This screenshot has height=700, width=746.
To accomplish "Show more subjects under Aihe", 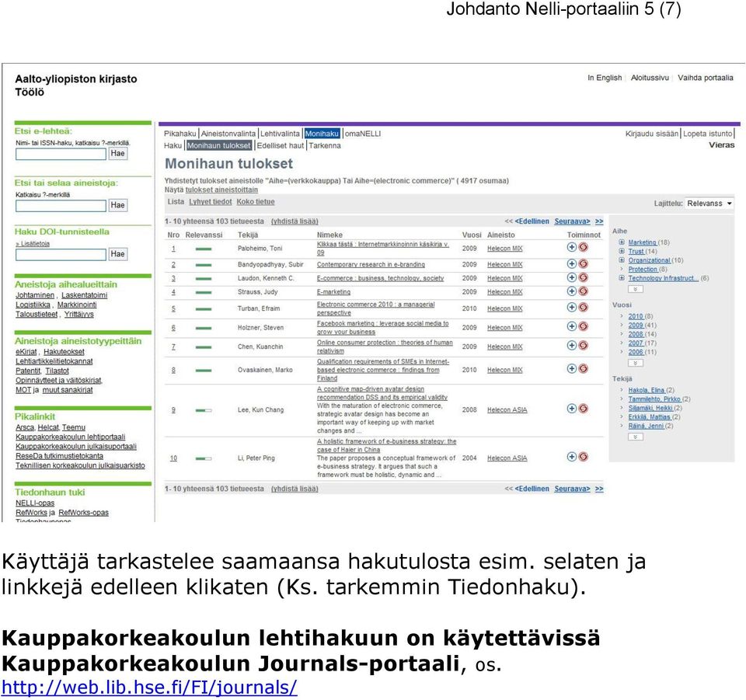I will [x=636, y=289].
